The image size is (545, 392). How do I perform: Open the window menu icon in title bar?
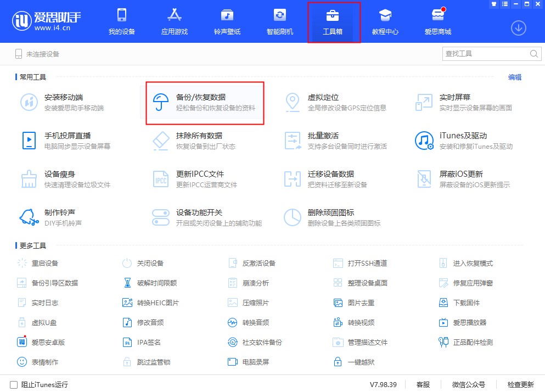(x=504, y=4)
